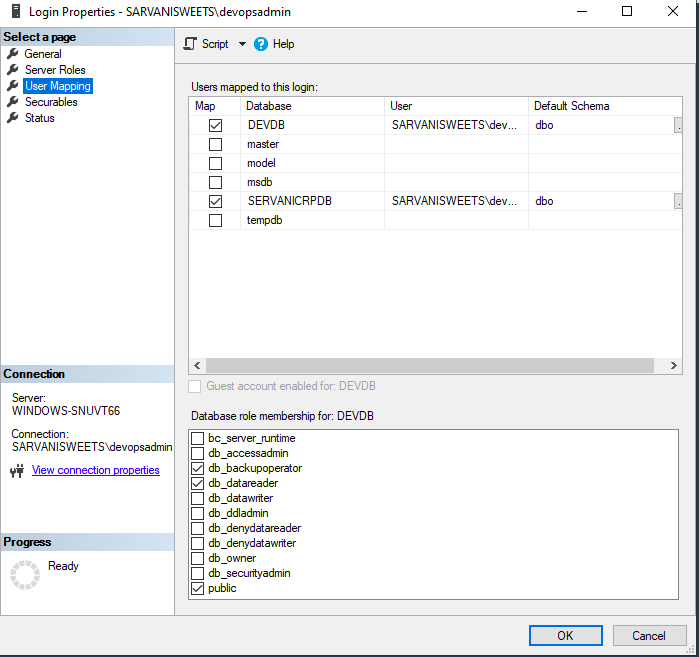Click the User column header
699x657 pixels.
456,106
